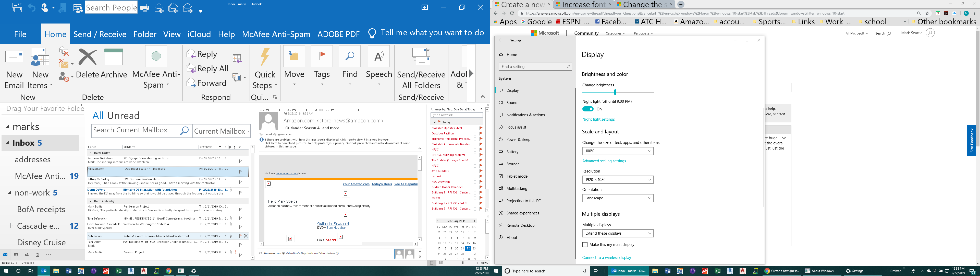Switch to Calendar view in Outlook navigation bar

[x=16, y=255]
